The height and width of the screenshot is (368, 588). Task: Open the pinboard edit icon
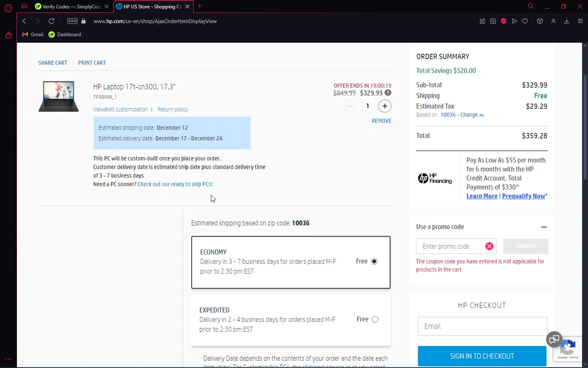[483, 21]
